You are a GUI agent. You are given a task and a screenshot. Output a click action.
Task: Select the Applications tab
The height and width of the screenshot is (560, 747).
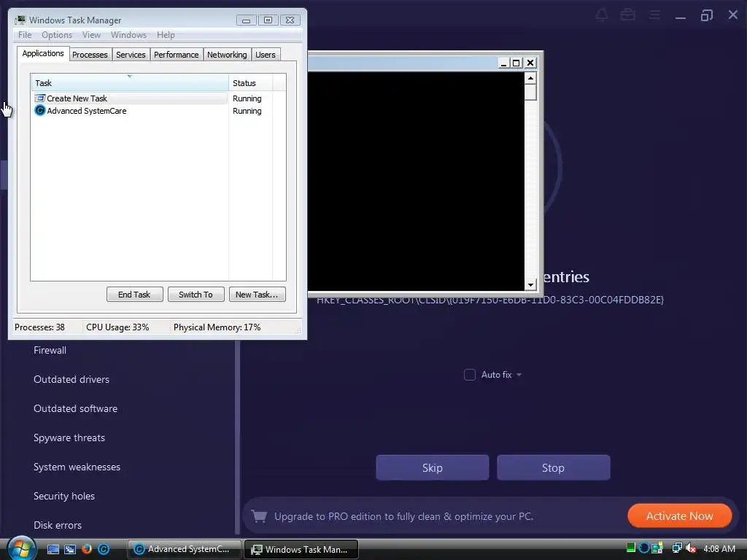click(x=43, y=53)
